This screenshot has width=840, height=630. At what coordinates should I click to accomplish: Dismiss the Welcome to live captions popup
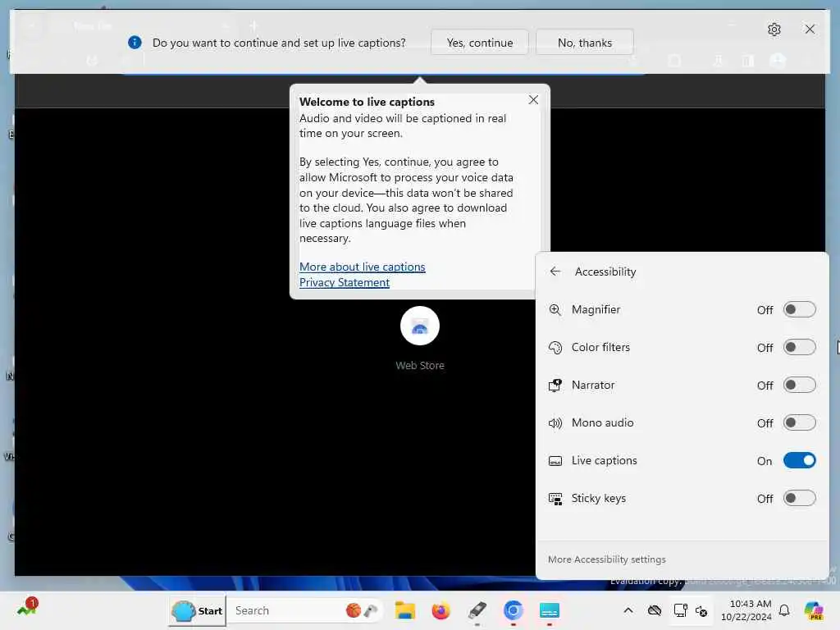533,99
